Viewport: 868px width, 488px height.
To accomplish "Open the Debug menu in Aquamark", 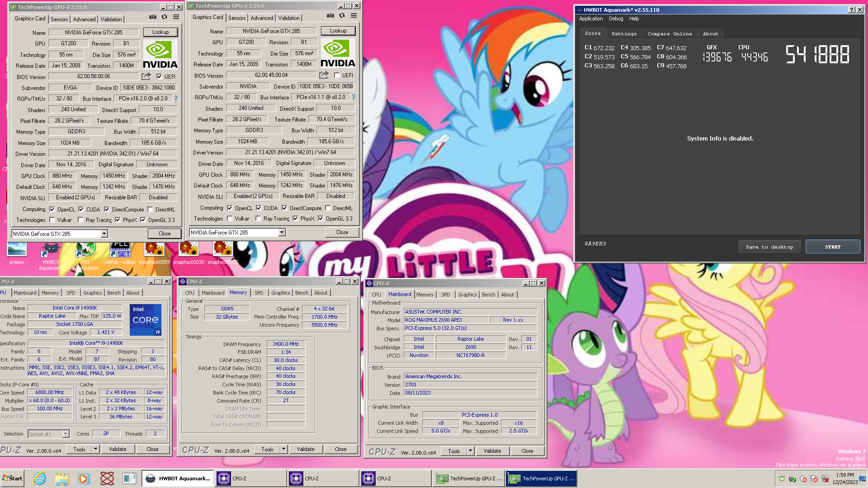I will [x=616, y=19].
